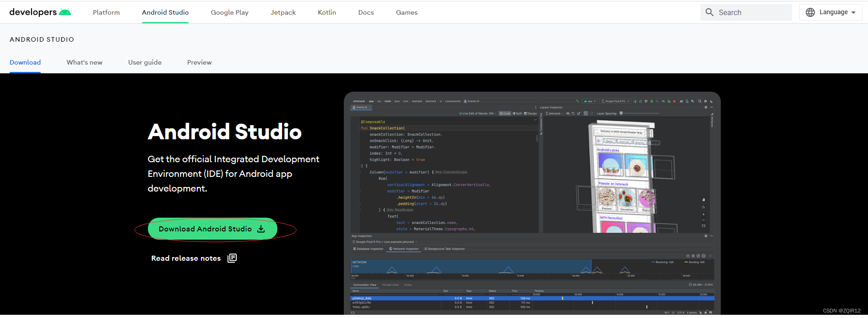
Task: Click the Language dropdown arrow
Action: (x=853, y=13)
